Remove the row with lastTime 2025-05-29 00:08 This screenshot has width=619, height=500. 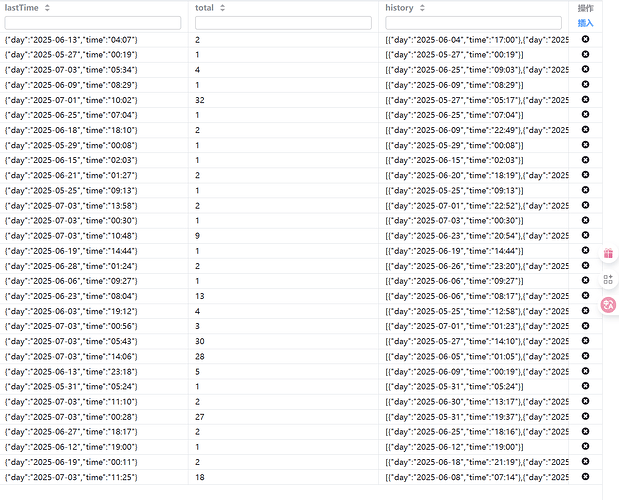click(x=585, y=145)
